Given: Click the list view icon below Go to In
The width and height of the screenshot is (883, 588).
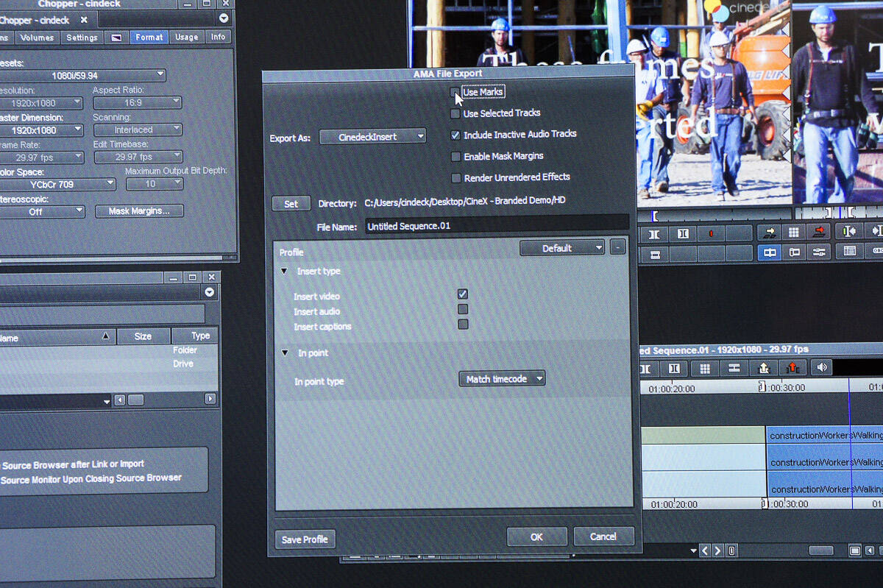Looking at the screenshot, I should pos(849,252).
